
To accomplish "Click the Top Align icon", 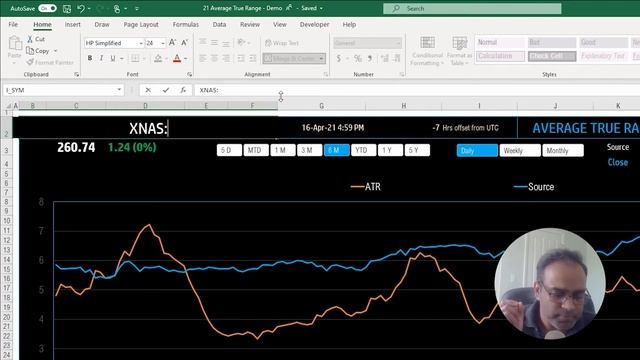I will pos(203,42).
